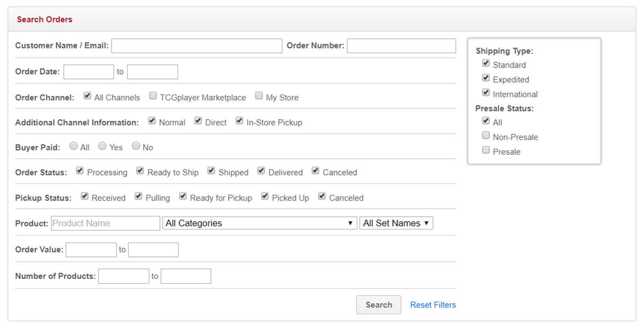This screenshot has height=331, width=644.
Task: Open the All Set Names dropdown
Action: [x=396, y=223]
